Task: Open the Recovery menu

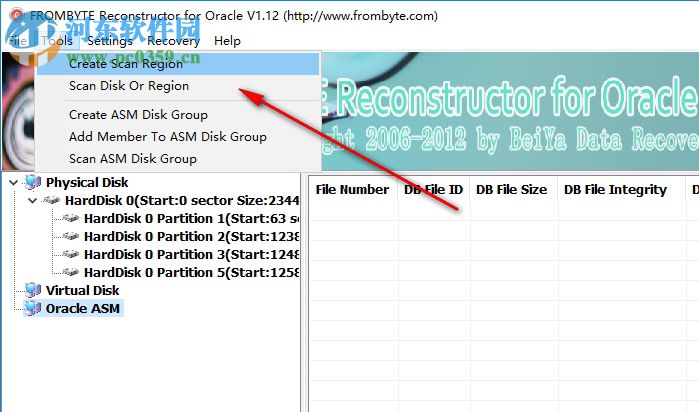Action: [173, 41]
